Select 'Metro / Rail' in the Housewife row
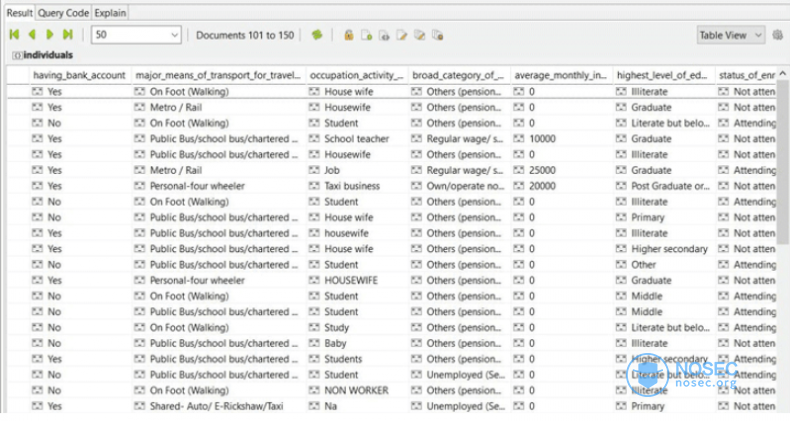 [219, 107]
